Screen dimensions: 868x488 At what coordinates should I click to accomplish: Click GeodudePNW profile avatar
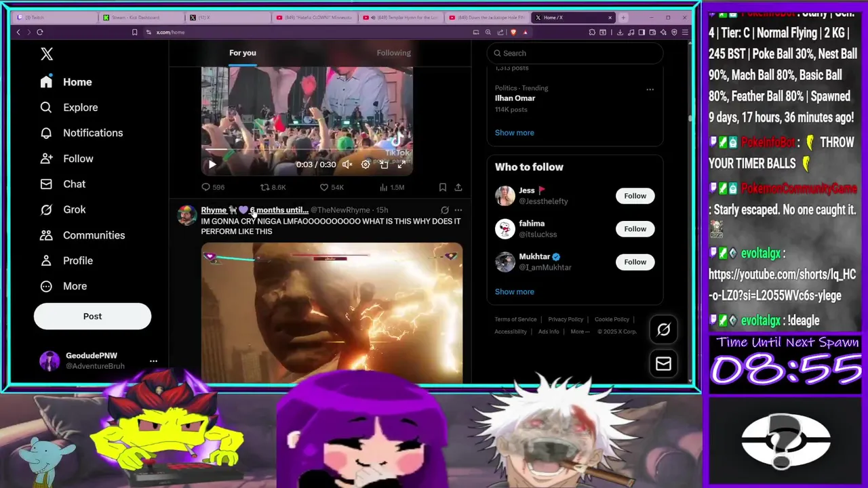pos(50,361)
